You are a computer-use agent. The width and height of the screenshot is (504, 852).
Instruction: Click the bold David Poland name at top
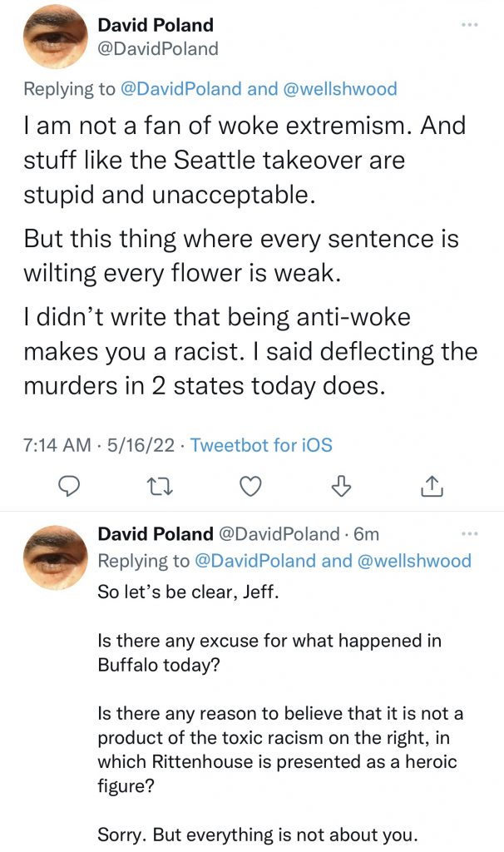tap(156, 25)
